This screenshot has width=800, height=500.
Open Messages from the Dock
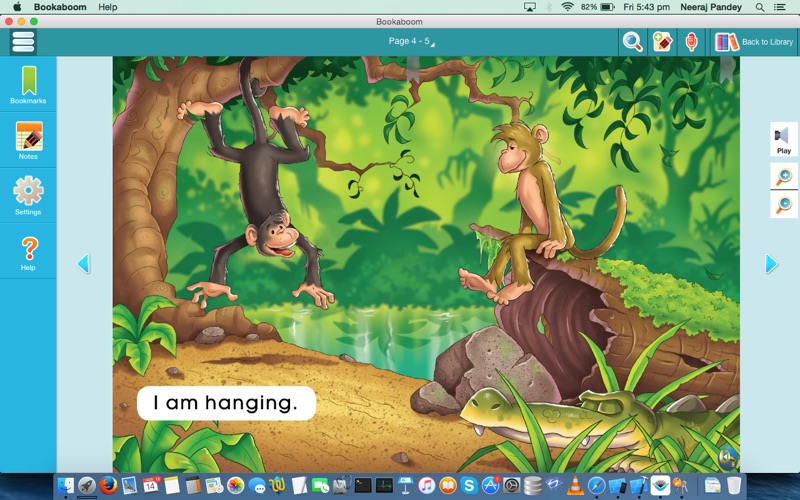[x=257, y=485]
